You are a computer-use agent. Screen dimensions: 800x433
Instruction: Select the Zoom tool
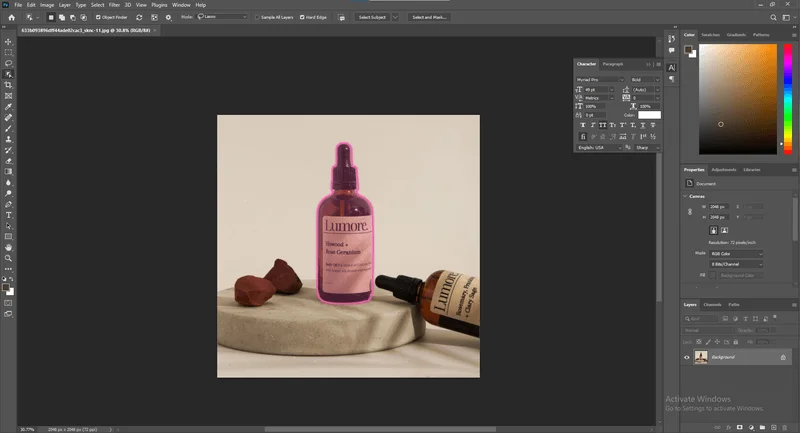9,258
